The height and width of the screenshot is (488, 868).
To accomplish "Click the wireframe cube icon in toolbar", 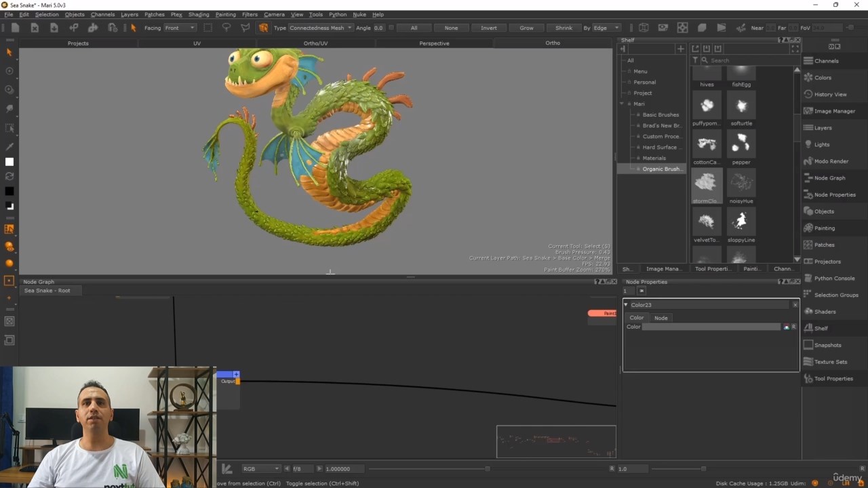I will [x=644, y=28].
